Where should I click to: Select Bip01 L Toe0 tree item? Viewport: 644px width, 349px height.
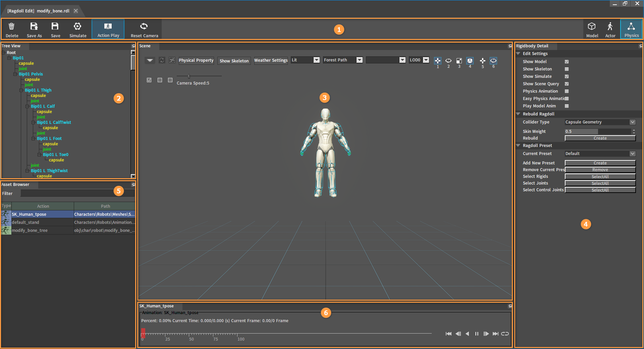pyautogui.click(x=56, y=155)
